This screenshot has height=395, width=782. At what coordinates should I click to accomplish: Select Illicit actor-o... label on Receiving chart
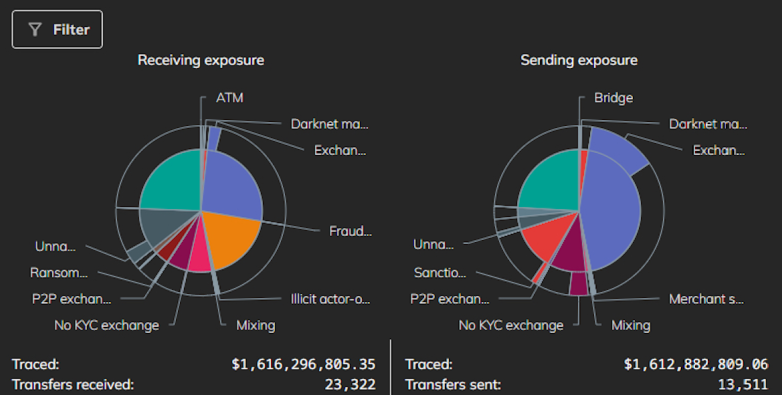pyautogui.click(x=330, y=299)
